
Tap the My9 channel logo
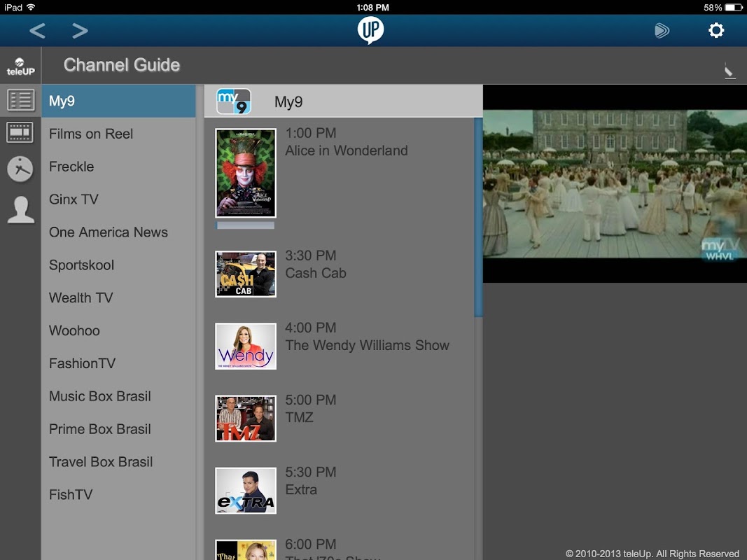point(233,101)
